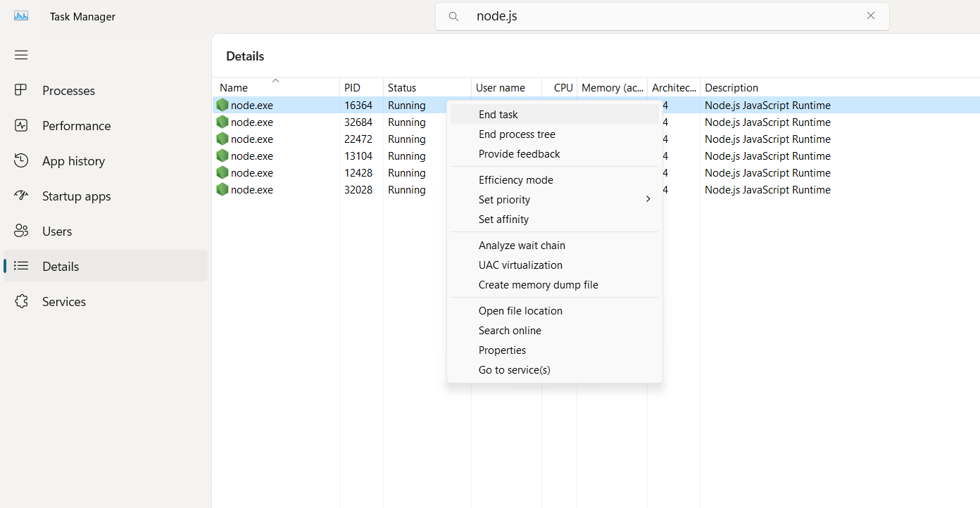Choose End task from the context menu
Image resolution: width=980 pixels, height=508 pixels.
coord(555,114)
